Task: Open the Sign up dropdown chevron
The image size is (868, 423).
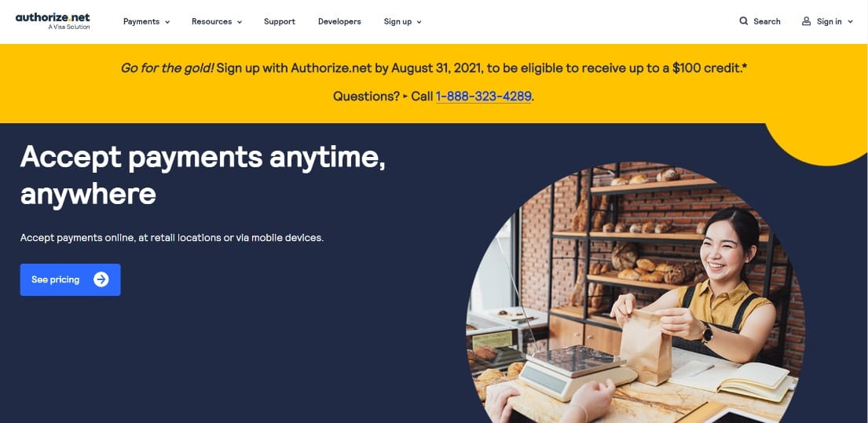Action: point(419,22)
